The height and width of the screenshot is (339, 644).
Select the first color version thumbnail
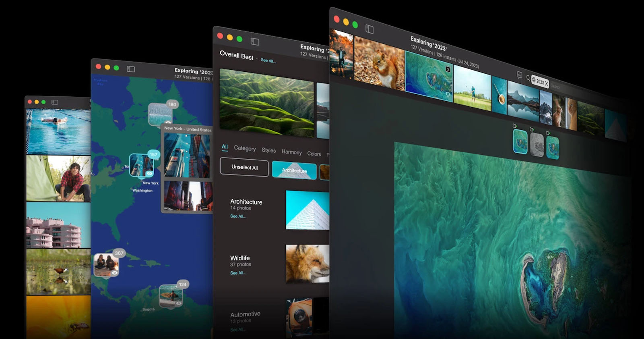pos(520,141)
